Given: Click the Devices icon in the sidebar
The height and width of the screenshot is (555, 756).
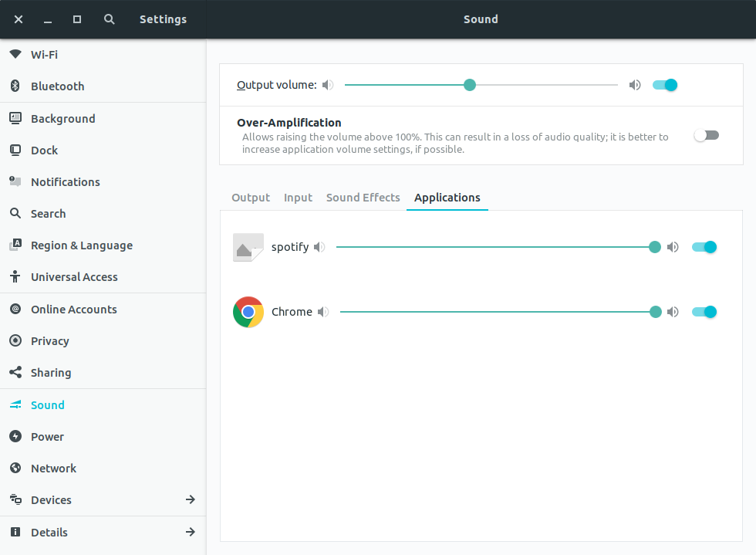Looking at the screenshot, I should coord(15,499).
